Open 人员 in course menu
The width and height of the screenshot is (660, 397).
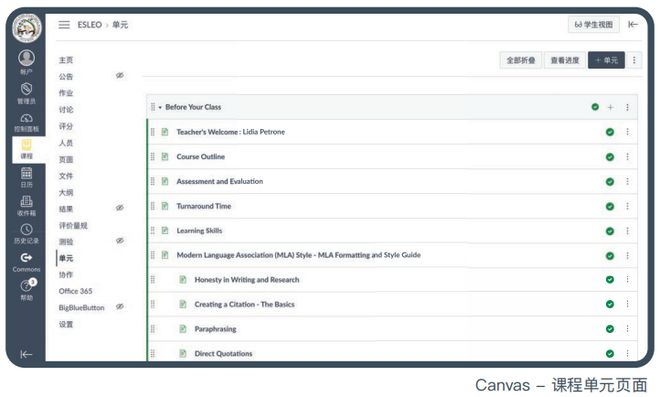click(66, 143)
